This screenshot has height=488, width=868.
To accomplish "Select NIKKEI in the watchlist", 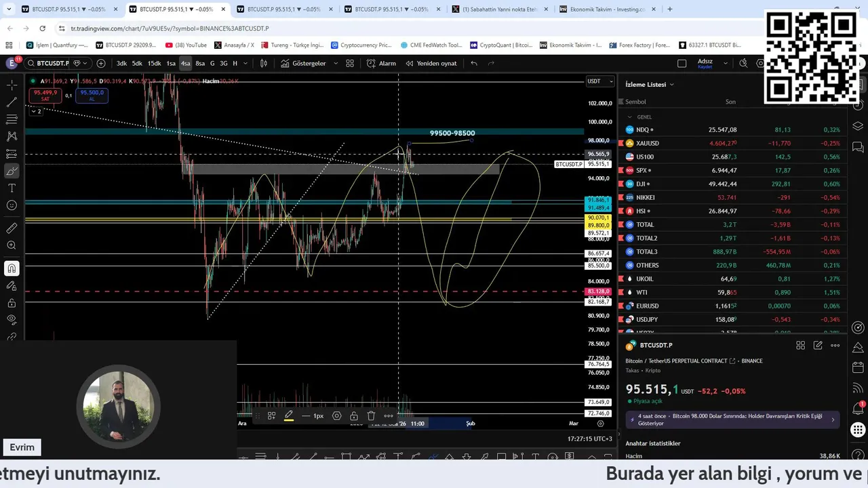I will pos(732,197).
